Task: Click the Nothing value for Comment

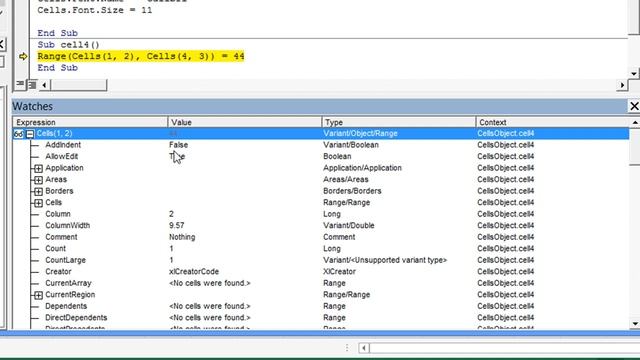Action: (x=182, y=237)
